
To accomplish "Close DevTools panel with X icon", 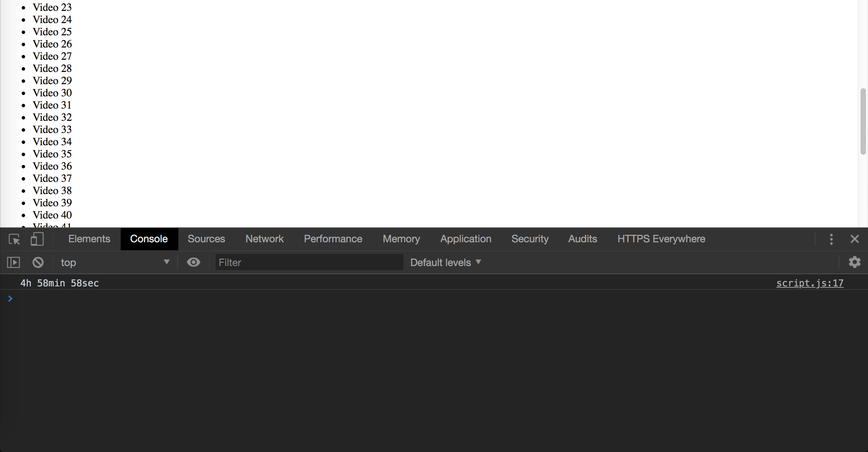I will click(x=854, y=239).
